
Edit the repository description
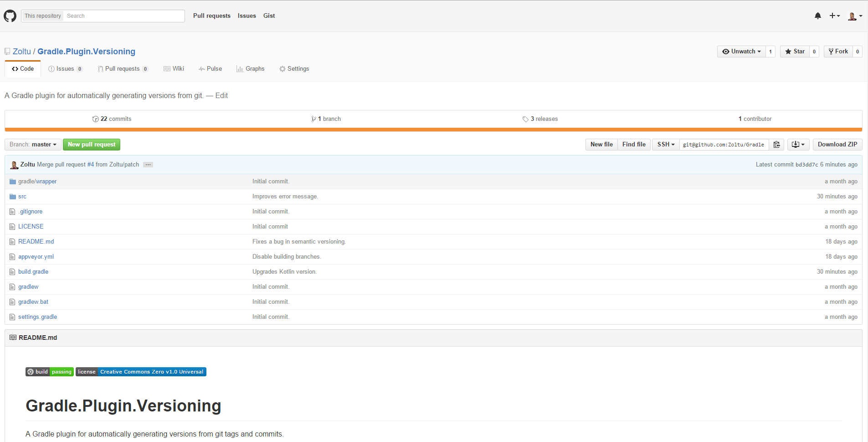(221, 96)
